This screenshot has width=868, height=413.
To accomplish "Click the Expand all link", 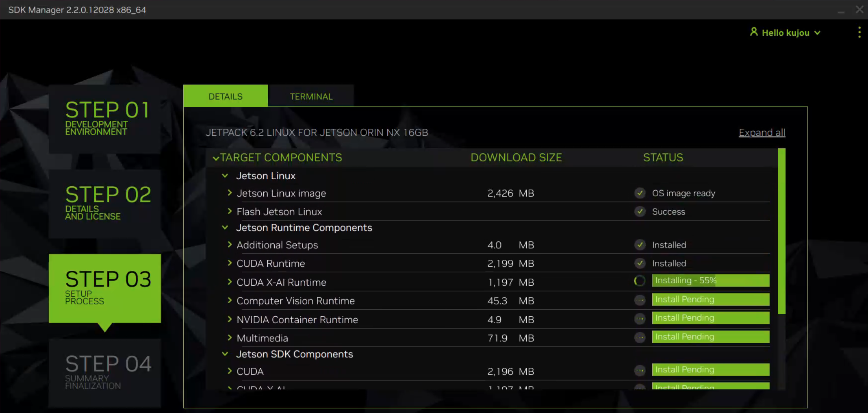I will click(762, 133).
